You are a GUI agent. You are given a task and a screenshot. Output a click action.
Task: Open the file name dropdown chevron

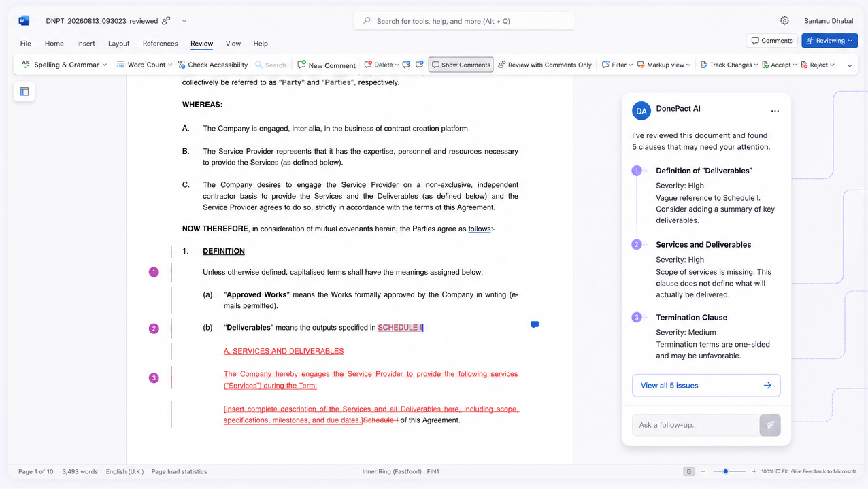point(184,21)
